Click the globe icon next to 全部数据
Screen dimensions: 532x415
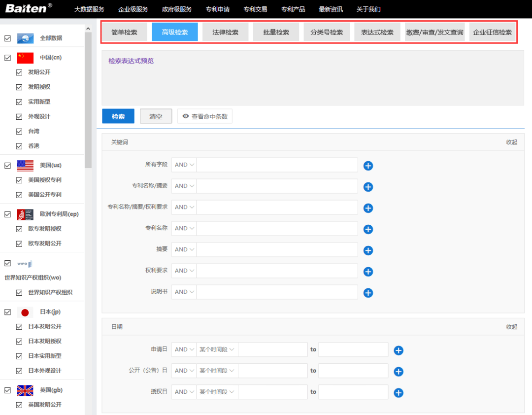coord(25,37)
